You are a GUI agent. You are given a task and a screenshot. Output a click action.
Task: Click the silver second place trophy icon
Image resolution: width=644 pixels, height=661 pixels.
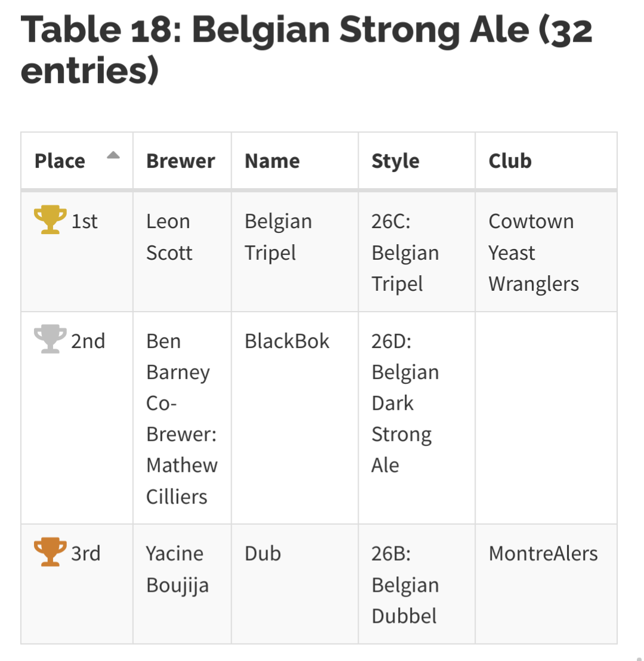pyautogui.click(x=50, y=340)
